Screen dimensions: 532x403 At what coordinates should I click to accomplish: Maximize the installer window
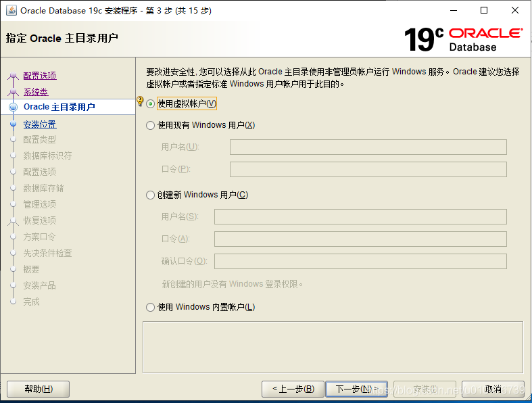pos(484,11)
